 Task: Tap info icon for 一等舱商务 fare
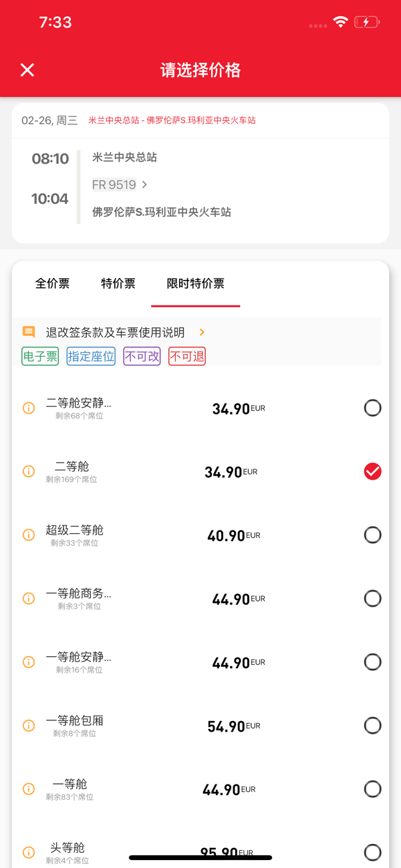29,599
